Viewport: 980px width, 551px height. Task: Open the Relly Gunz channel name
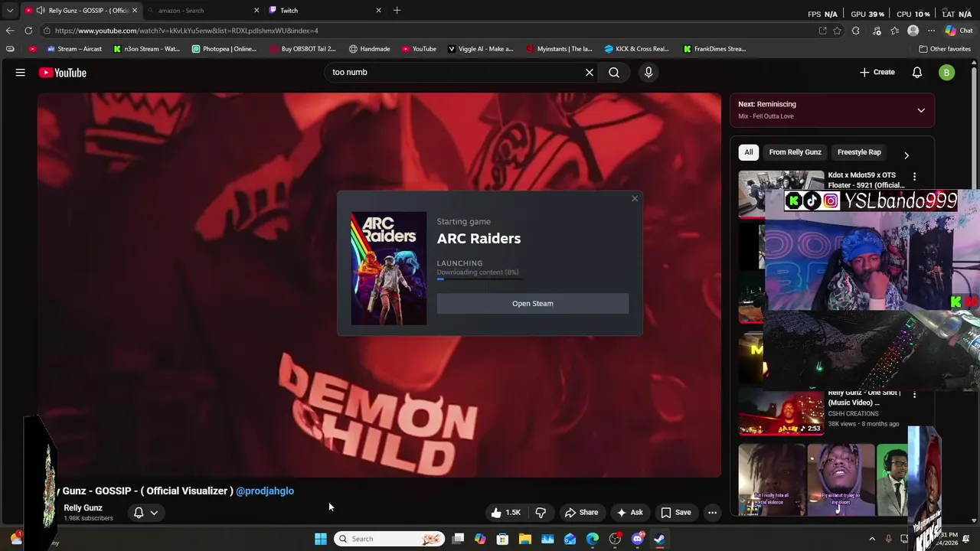[83, 508]
